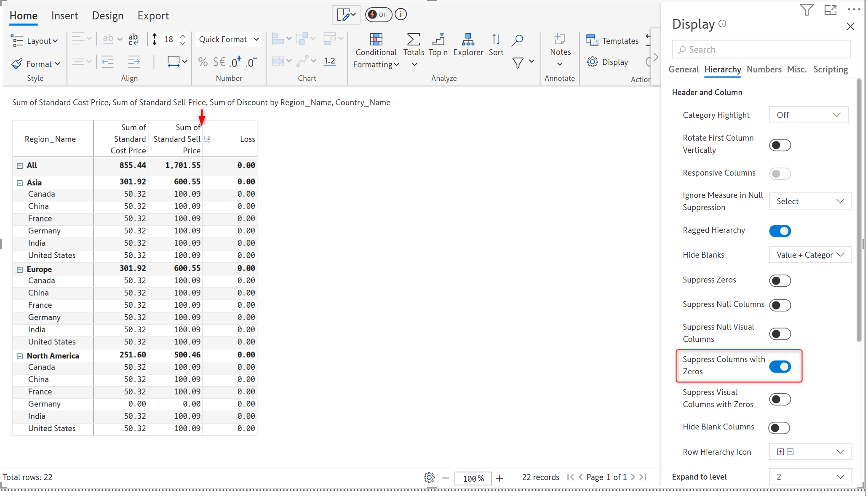Open pagination settings gear icon
The image size is (868, 496).
pyautogui.click(x=429, y=477)
